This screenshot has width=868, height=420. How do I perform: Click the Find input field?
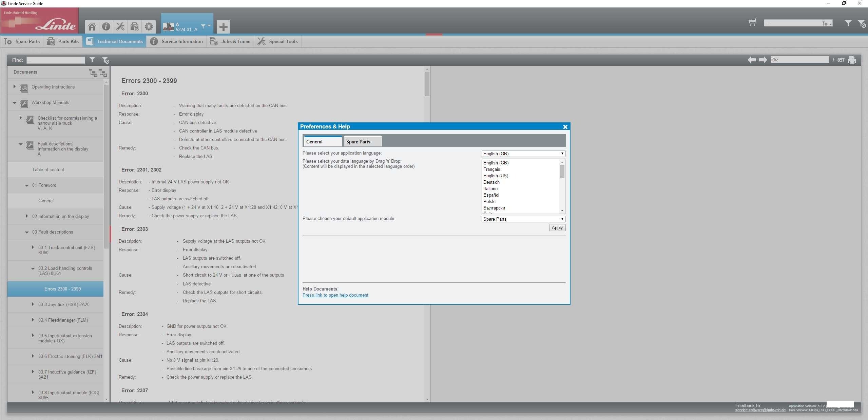[x=56, y=60]
